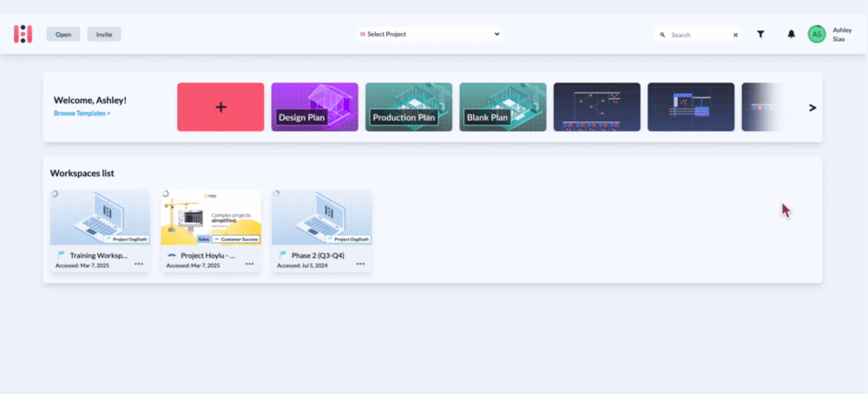Select the dark template with blue table blocks
Screen dimensions: 868x394
[x=691, y=107]
